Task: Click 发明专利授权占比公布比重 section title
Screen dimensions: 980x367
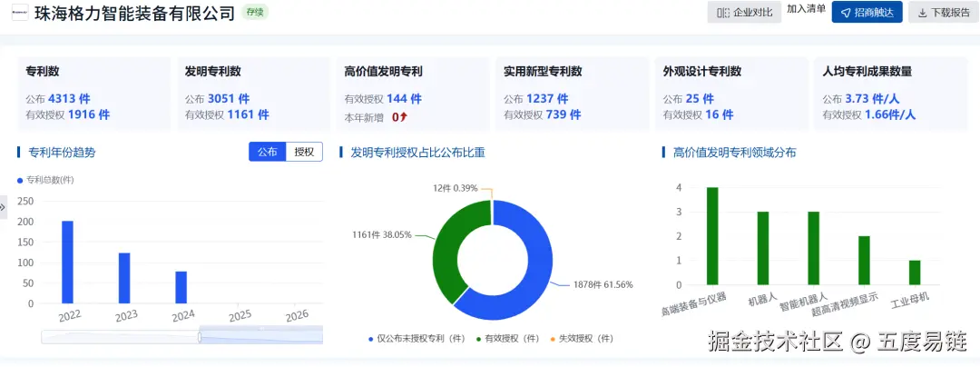Action: [x=418, y=152]
